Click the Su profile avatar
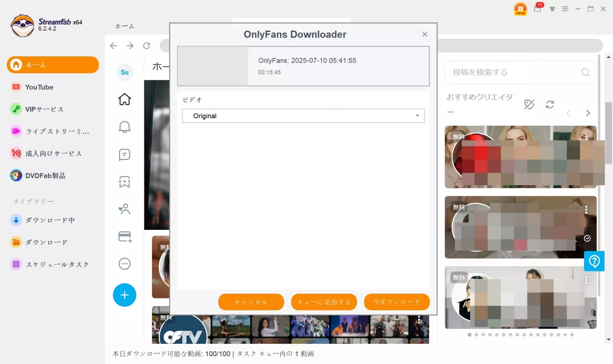613x364 pixels. (124, 72)
